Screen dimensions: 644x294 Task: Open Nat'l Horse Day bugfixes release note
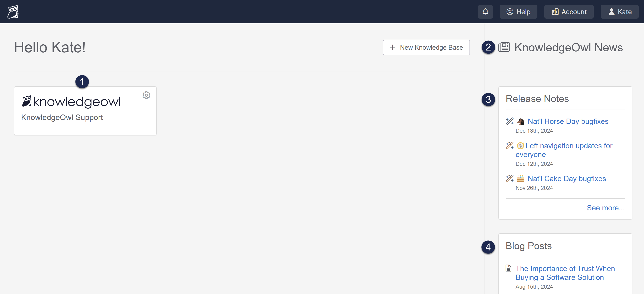(568, 121)
